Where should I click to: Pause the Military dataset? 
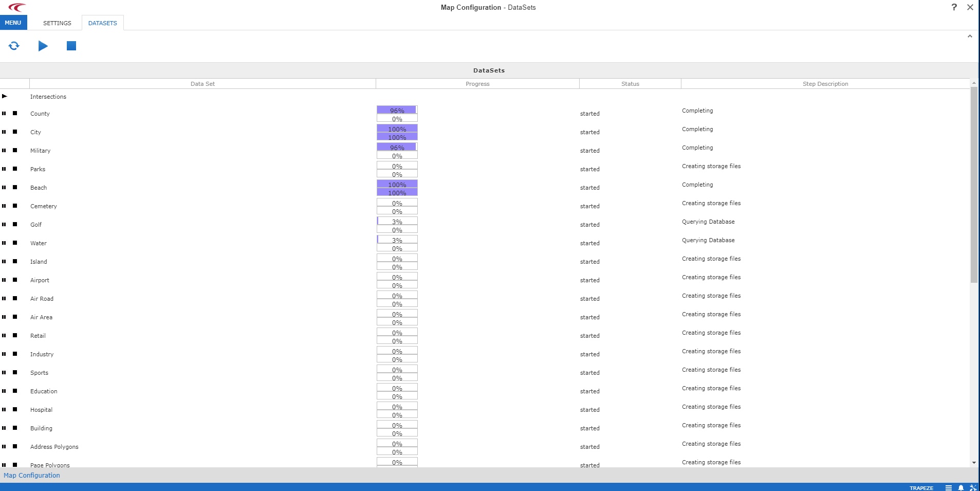tap(4, 151)
